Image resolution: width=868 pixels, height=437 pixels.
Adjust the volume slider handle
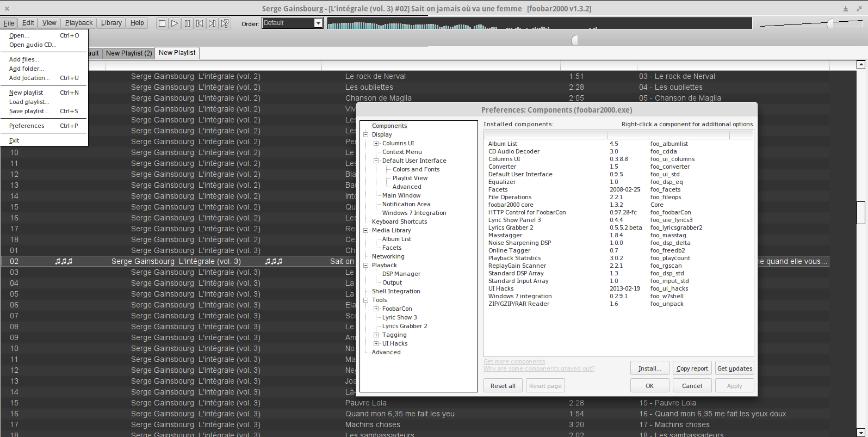click(x=830, y=23)
